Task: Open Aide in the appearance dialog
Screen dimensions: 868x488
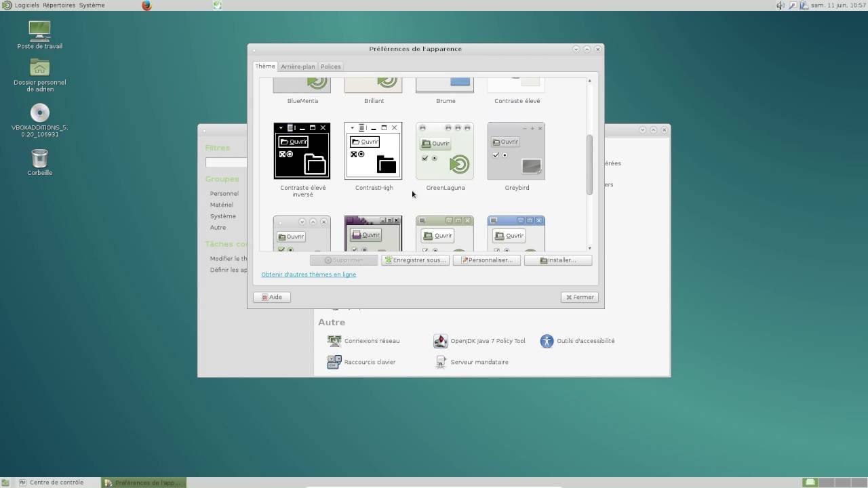Action: coord(272,297)
